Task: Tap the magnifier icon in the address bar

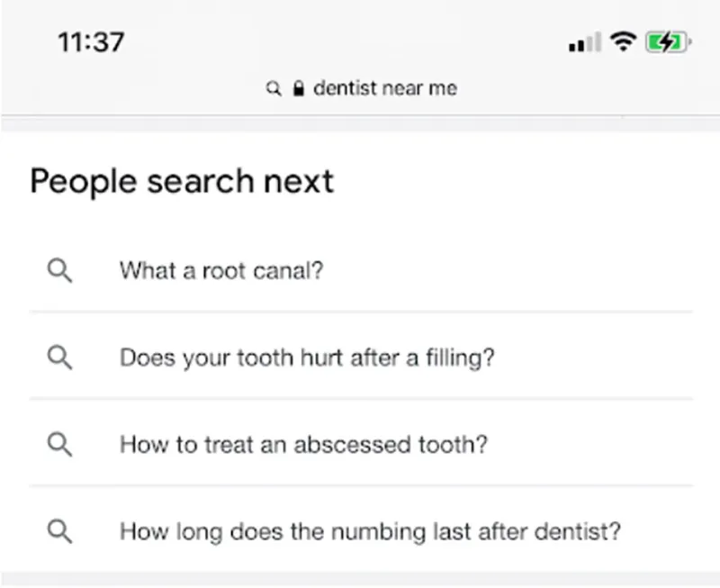Action: click(x=274, y=89)
